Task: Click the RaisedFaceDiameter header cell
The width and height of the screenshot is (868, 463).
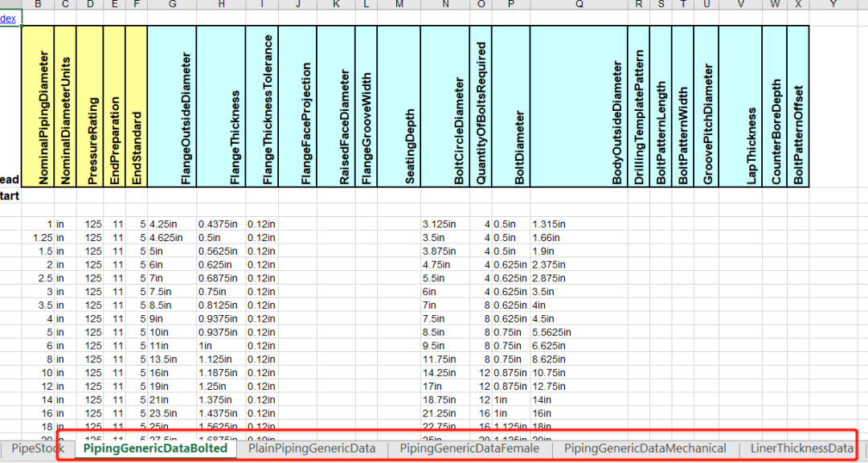Action: (336, 106)
